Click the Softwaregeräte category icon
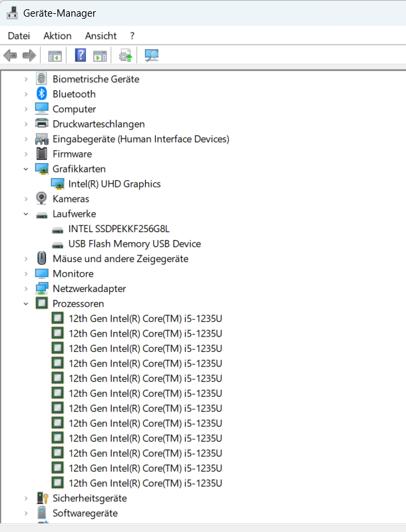 coord(41,513)
